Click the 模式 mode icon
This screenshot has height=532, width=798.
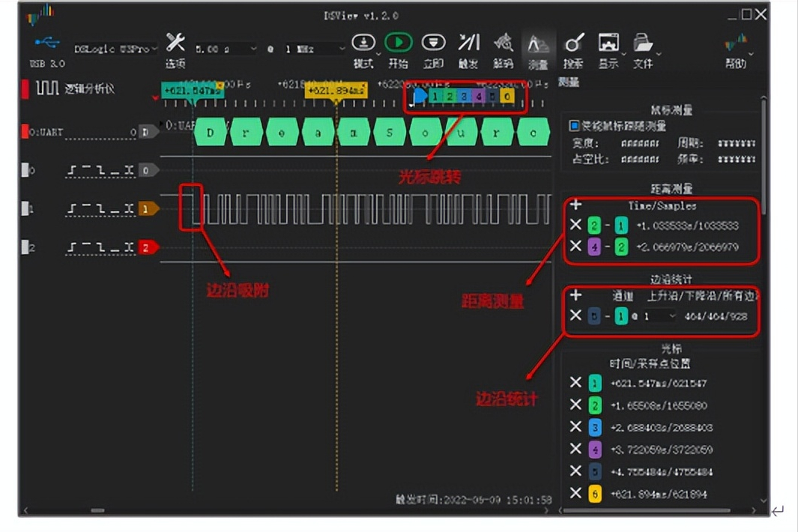(x=363, y=43)
